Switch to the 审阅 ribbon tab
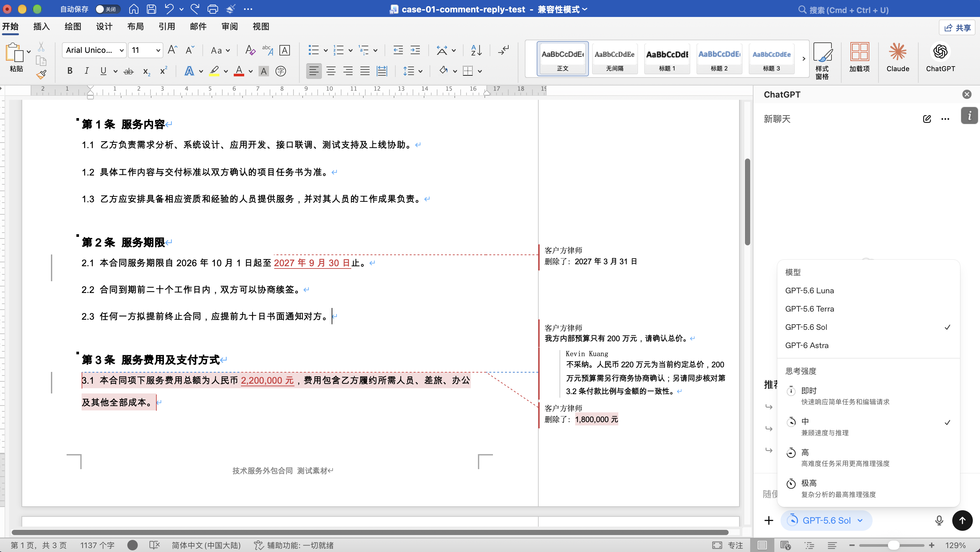Screen dimensions: 980x552 coord(229,26)
